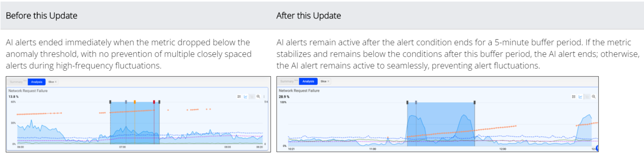Click the zoom magnifier in the left chart
This screenshot has width=644, height=161.
pyautogui.click(x=258, y=97)
